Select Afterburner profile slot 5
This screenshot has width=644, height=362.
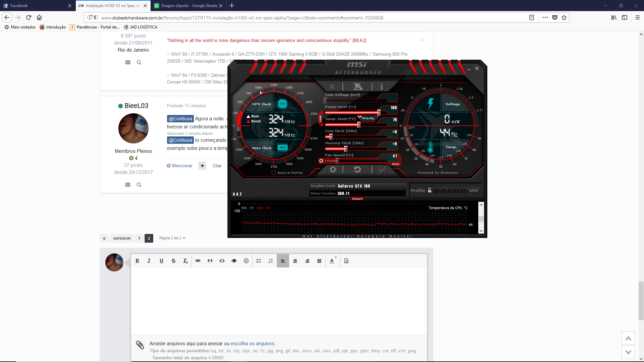coord(463,190)
